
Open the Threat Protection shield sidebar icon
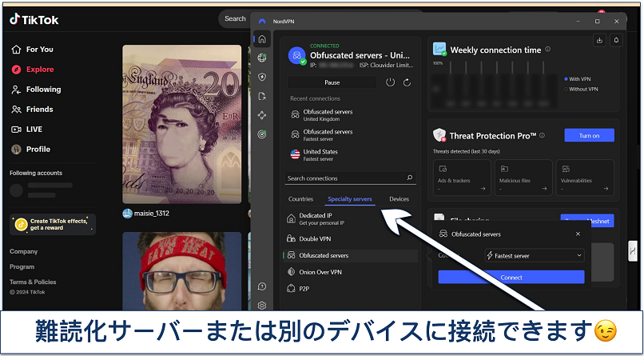coord(262,77)
